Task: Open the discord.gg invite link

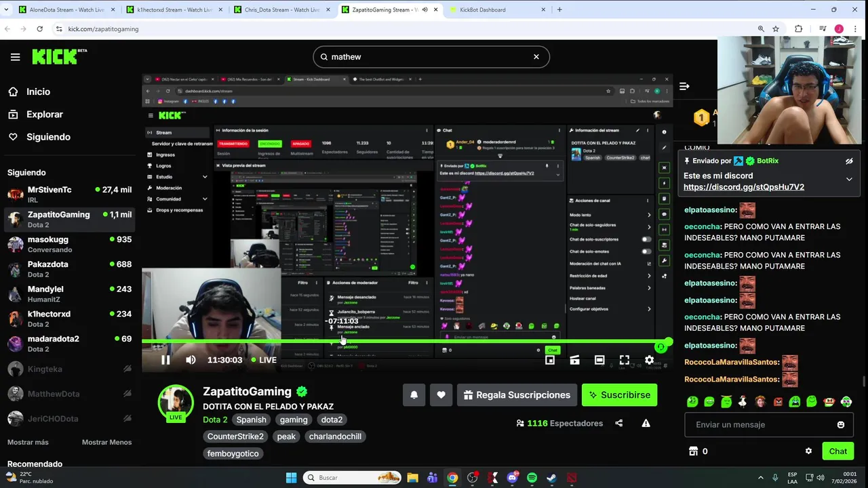Action: pyautogui.click(x=744, y=187)
